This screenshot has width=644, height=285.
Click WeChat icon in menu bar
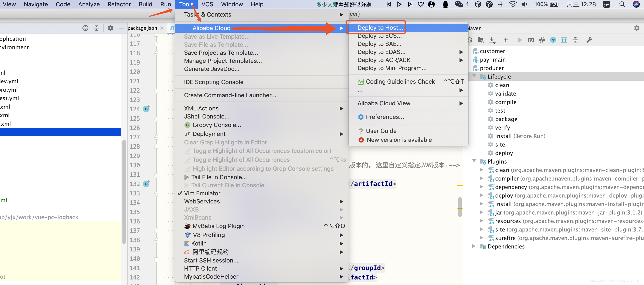pyautogui.click(x=458, y=4)
